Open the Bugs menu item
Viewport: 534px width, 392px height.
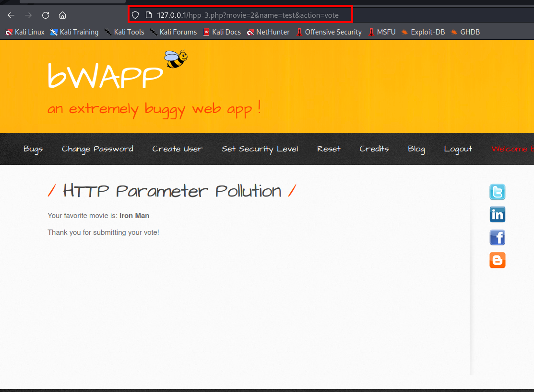33,149
